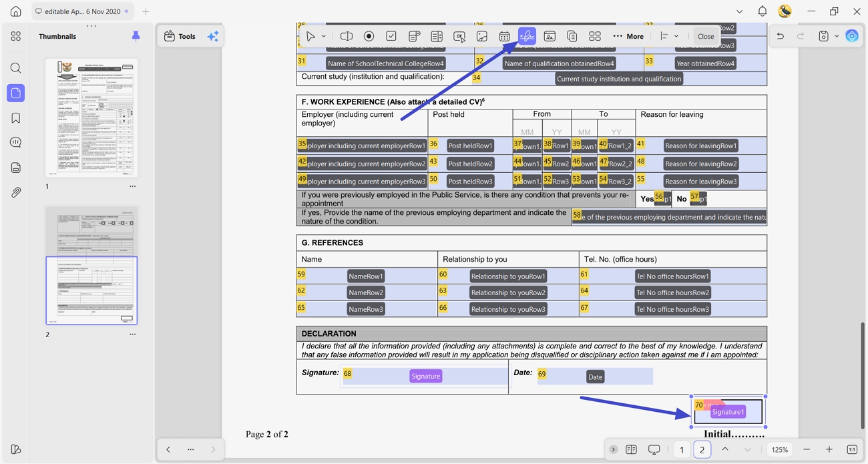The height and width of the screenshot is (464, 868).
Task: Go to the Home icon
Action: (x=16, y=11)
